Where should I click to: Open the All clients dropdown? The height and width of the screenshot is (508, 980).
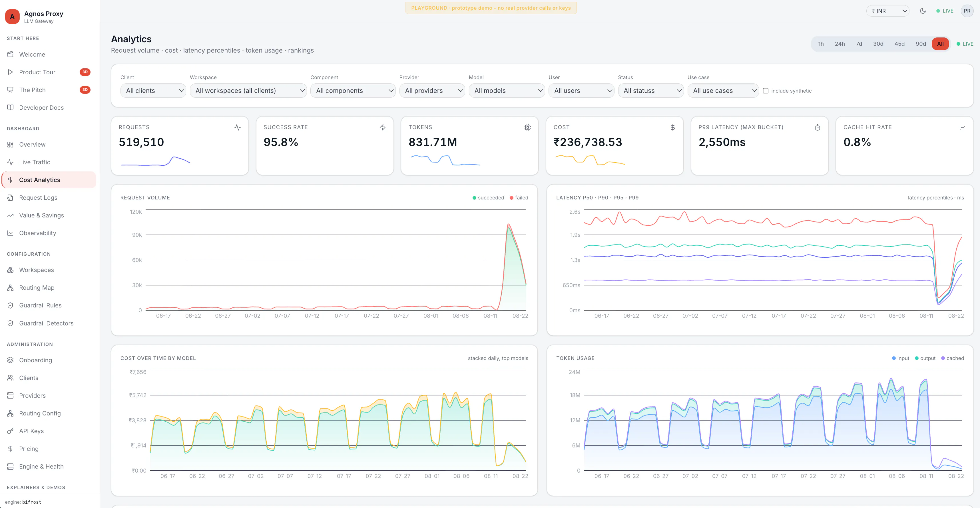[153, 91]
